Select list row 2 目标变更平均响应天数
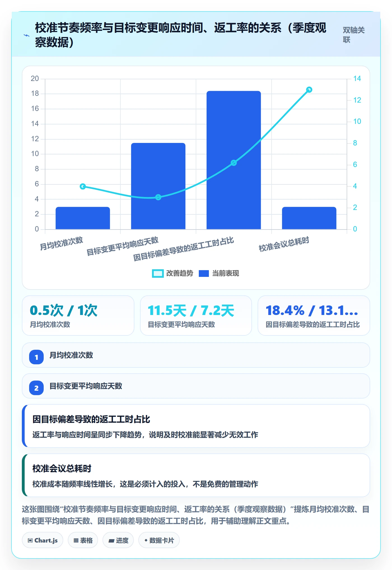Viewport: 392px width, 570px height. pyautogui.click(x=196, y=386)
